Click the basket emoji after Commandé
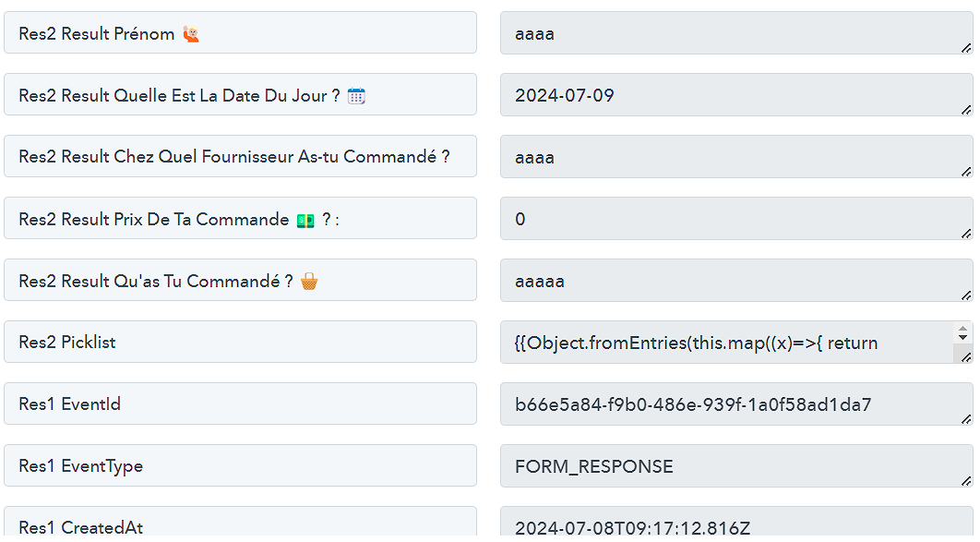The image size is (980, 542). (309, 282)
